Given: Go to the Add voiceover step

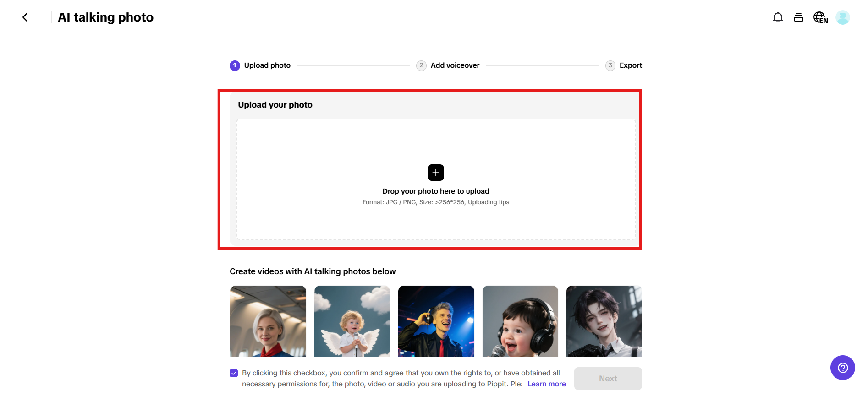Looking at the screenshot, I should (455, 65).
